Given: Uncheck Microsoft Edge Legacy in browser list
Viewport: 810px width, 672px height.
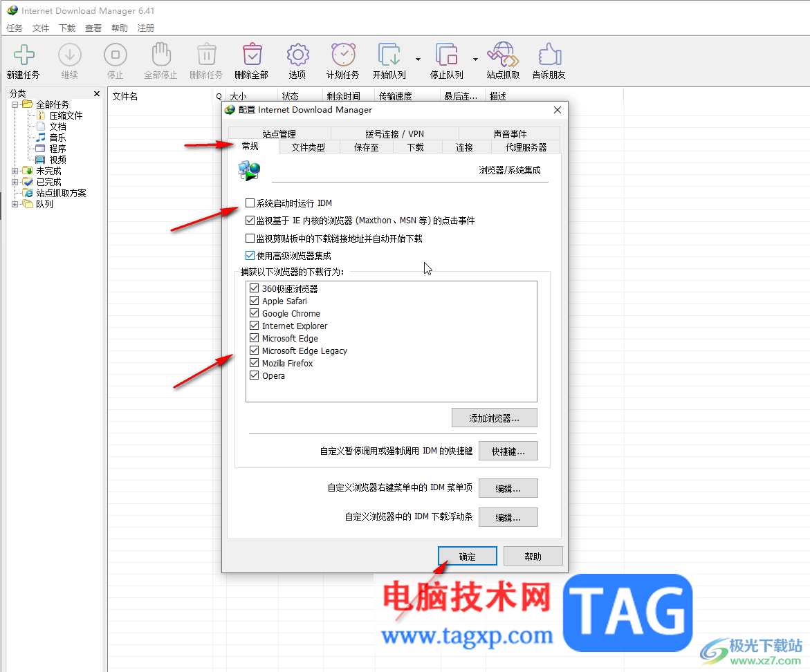Looking at the screenshot, I should coord(254,350).
